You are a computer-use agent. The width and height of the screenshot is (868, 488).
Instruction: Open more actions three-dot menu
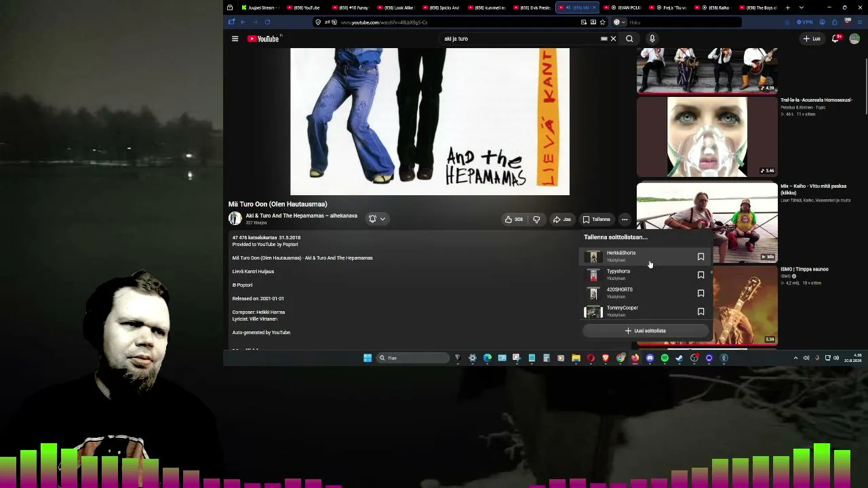pos(625,219)
